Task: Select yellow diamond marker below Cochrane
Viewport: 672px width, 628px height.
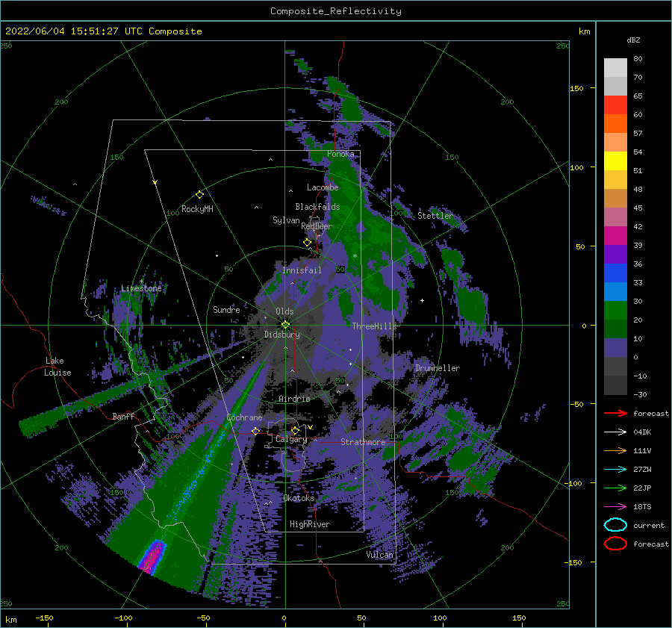Action: (256, 431)
